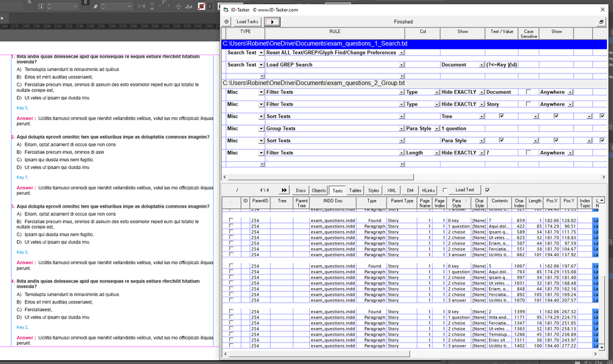Toggle Case Sensitive checkbox in Document filter row

click(x=527, y=92)
